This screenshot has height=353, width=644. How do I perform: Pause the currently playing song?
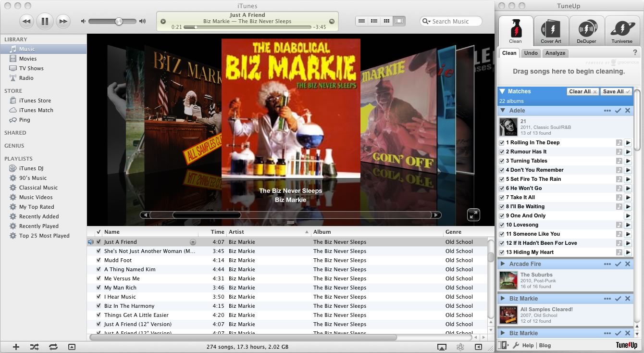click(x=45, y=21)
